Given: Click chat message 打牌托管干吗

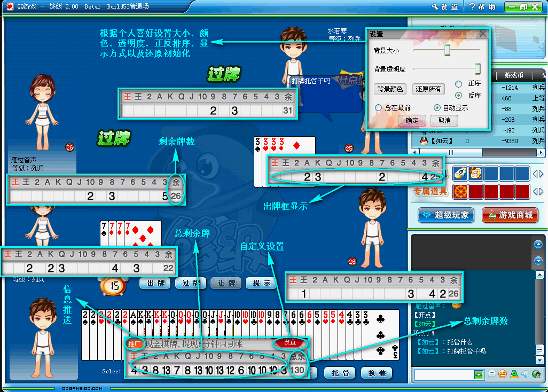Looking at the screenshot, I should coord(466,351).
